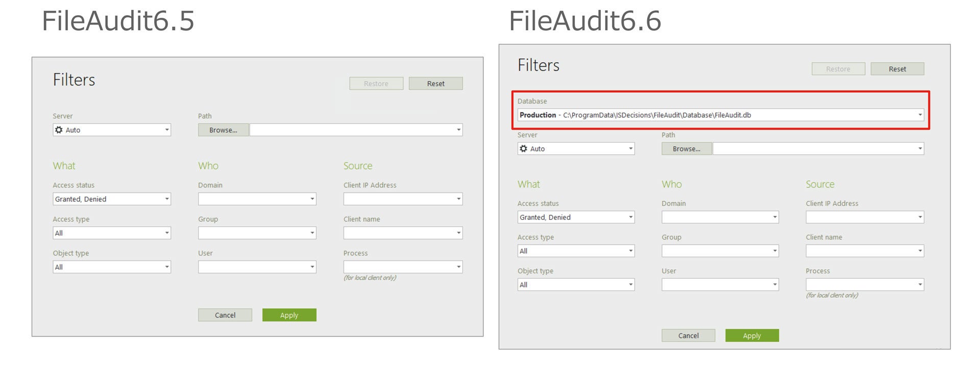Click 'What' heading in FileAudit6.6 panel

[x=528, y=184]
